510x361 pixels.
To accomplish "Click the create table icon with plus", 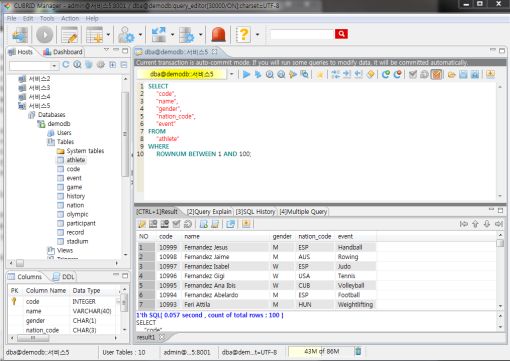I will [94, 35].
